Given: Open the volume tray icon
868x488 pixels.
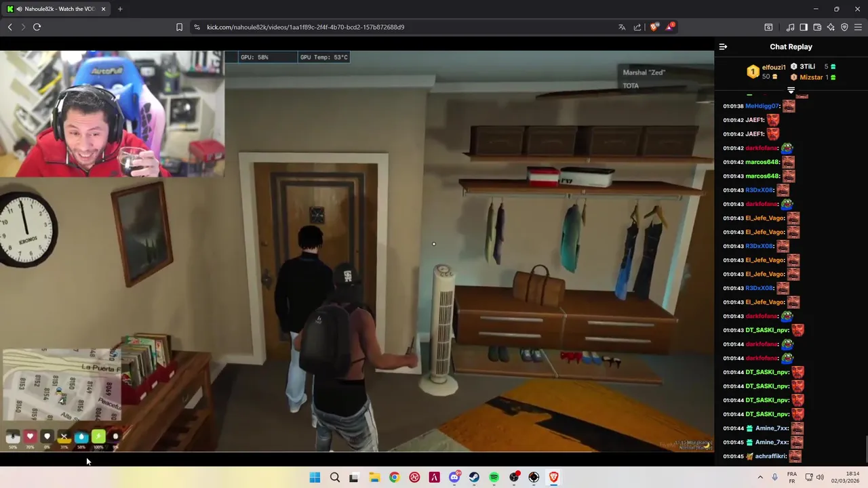Looking at the screenshot, I should coord(820,477).
